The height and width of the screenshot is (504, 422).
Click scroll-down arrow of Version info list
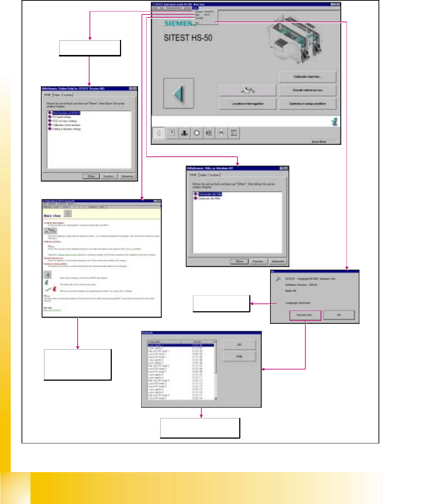click(x=215, y=398)
